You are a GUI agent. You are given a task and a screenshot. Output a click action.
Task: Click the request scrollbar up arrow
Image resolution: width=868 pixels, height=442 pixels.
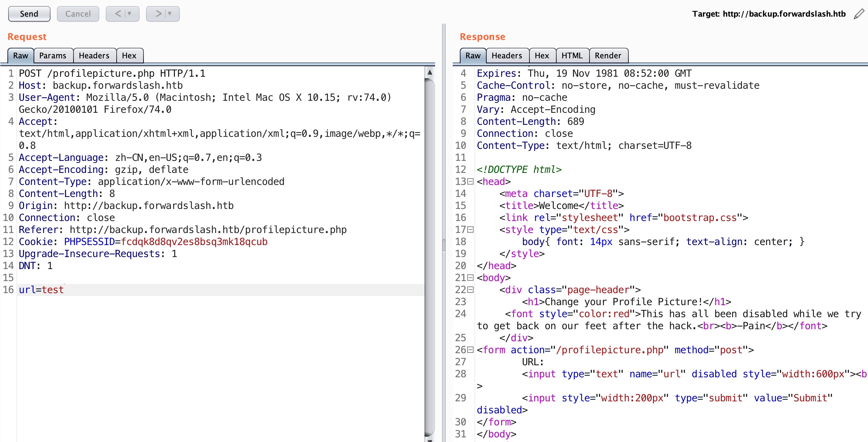(430, 72)
